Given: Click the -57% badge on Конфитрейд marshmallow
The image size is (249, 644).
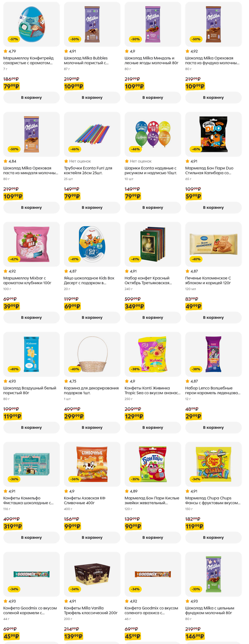Looking at the screenshot, I should point(14,39).
